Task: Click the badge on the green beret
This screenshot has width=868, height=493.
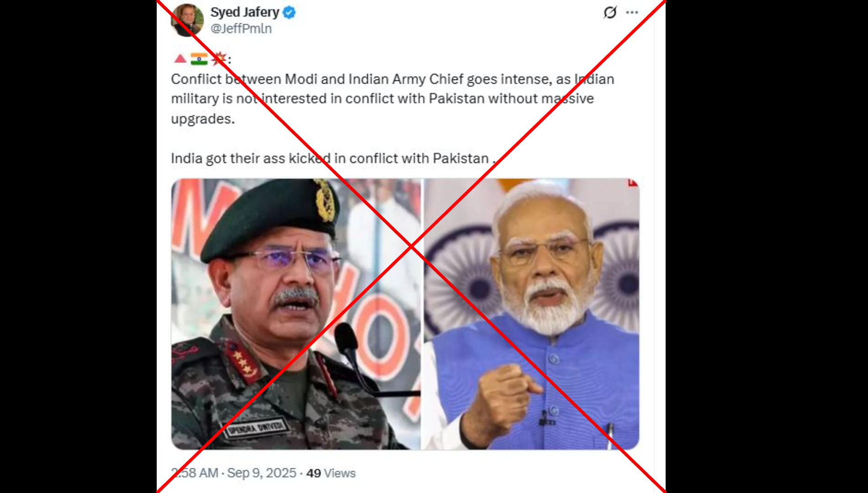Action: point(325,200)
